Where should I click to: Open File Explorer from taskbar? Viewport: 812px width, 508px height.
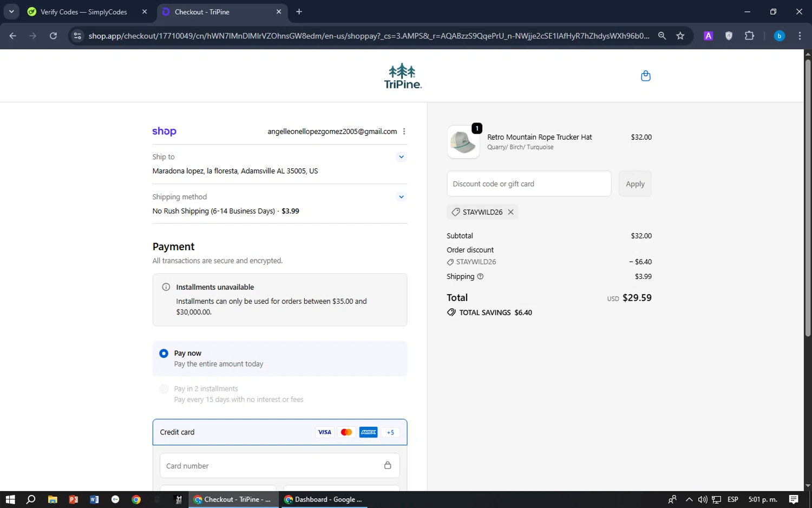pyautogui.click(x=53, y=499)
